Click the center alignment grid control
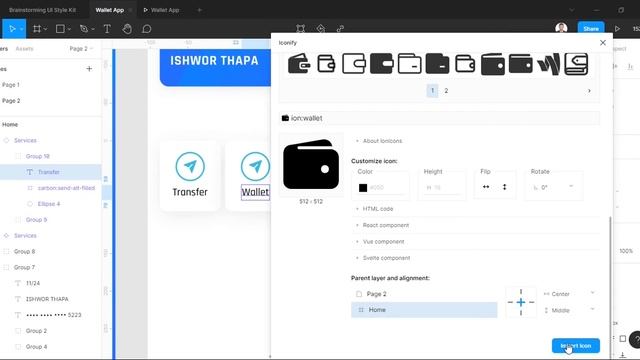Screen dimensions: 640x360 pyautogui.click(x=521, y=302)
